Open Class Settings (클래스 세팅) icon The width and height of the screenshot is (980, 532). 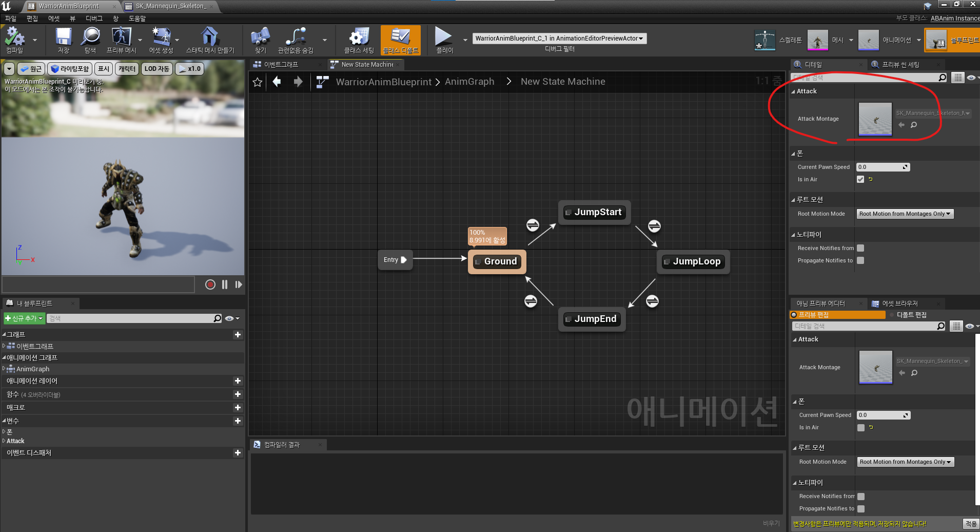359,40
